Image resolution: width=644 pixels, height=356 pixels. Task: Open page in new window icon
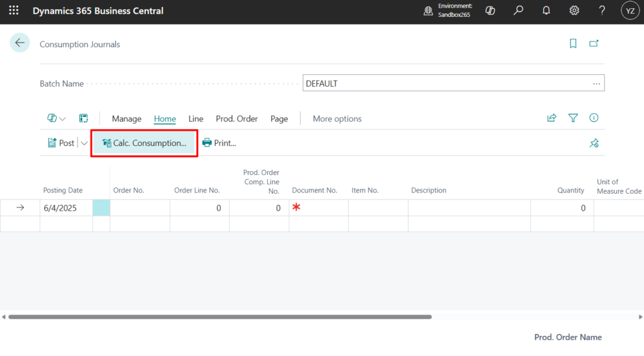594,43
